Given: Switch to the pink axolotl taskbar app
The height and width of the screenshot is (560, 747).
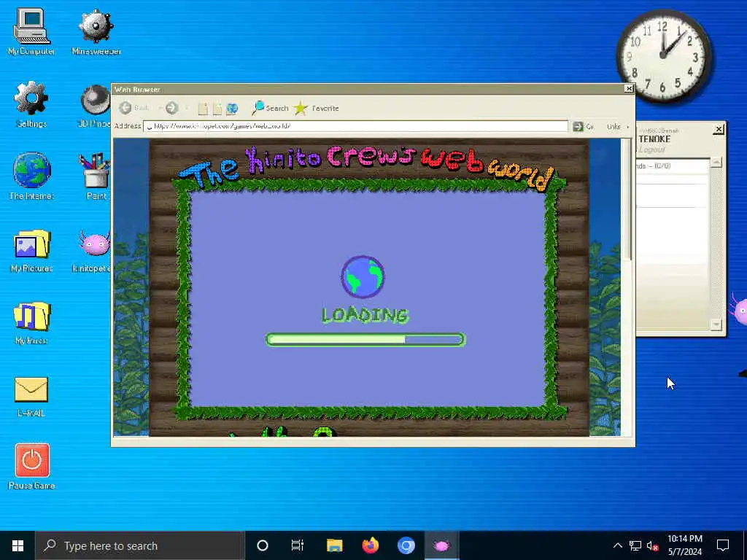Looking at the screenshot, I should 441,545.
